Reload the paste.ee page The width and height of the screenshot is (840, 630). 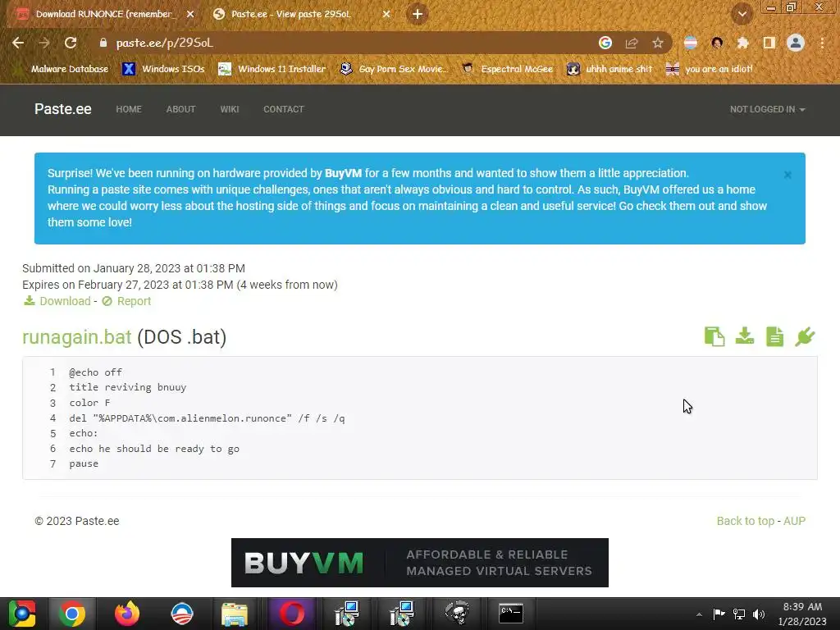click(x=71, y=43)
